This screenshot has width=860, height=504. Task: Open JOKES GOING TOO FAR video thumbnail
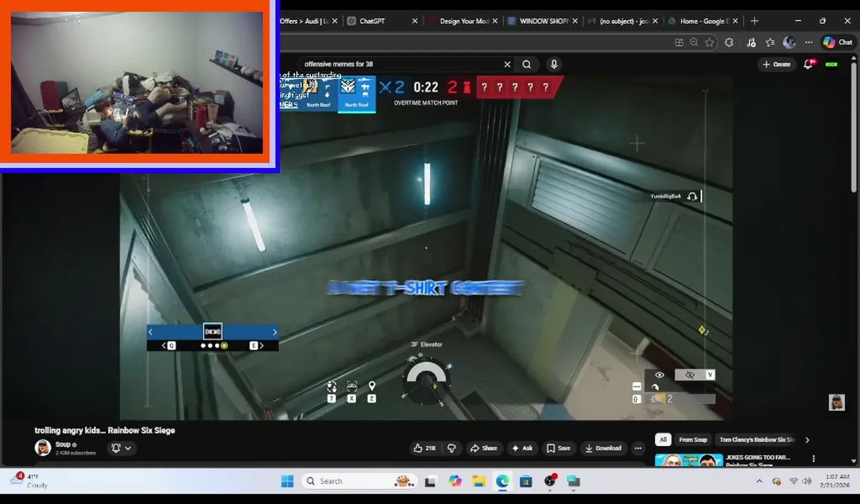tap(688, 460)
